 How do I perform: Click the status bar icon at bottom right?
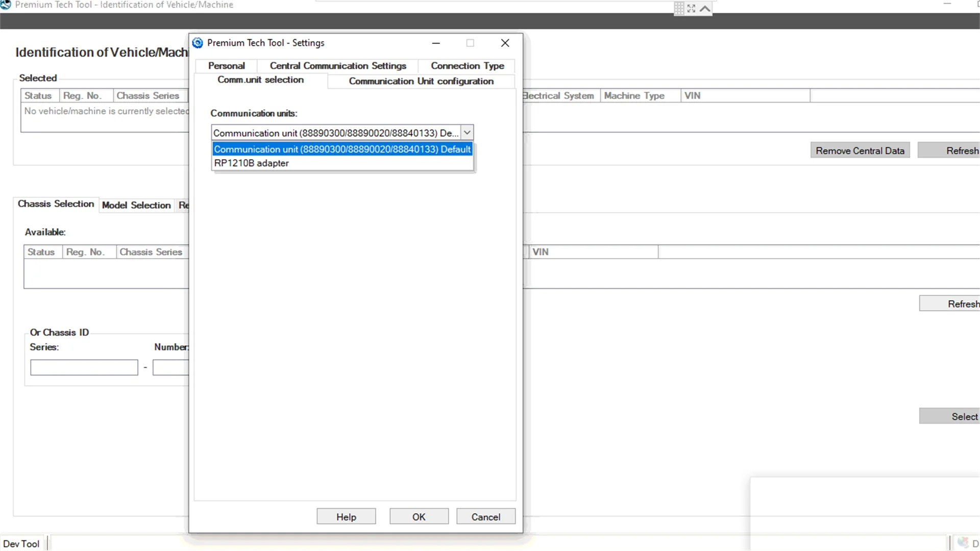click(x=963, y=543)
